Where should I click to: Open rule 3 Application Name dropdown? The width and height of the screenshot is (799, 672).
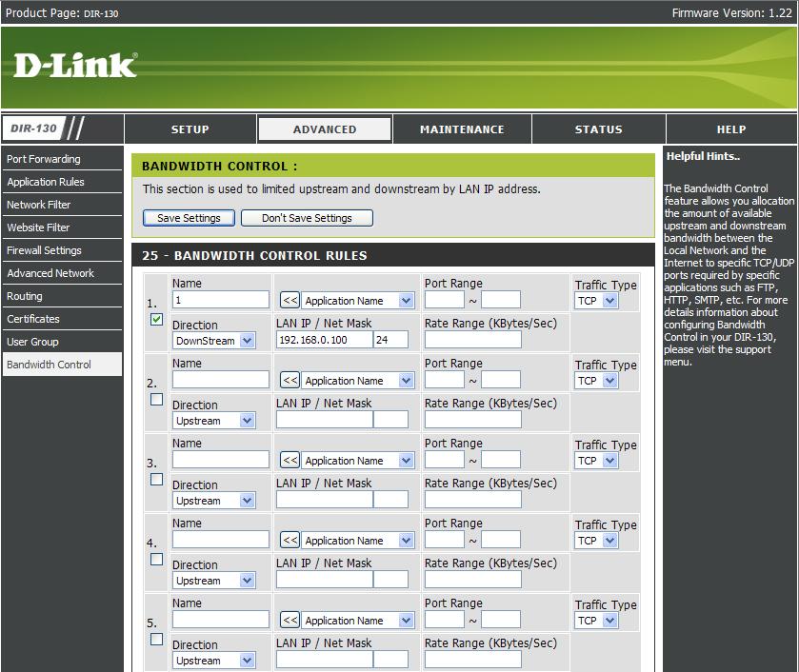pyautogui.click(x=358, y=461)
